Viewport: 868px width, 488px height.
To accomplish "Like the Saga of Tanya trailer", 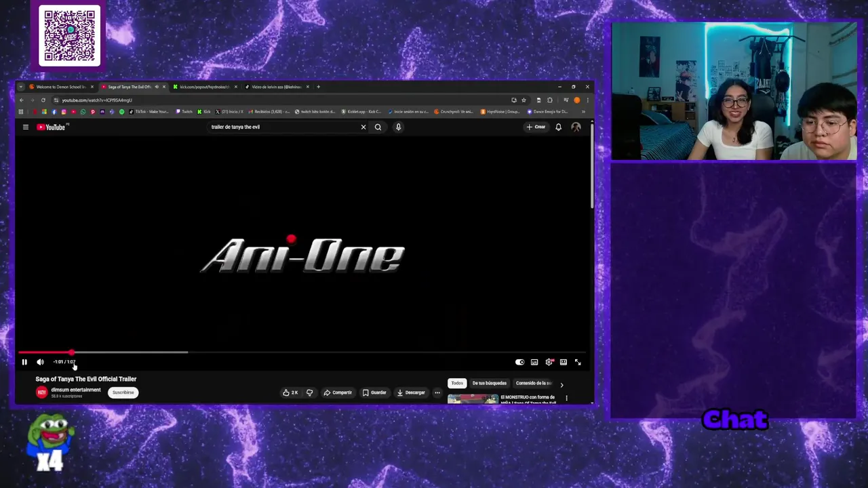I will click(290, 392).
